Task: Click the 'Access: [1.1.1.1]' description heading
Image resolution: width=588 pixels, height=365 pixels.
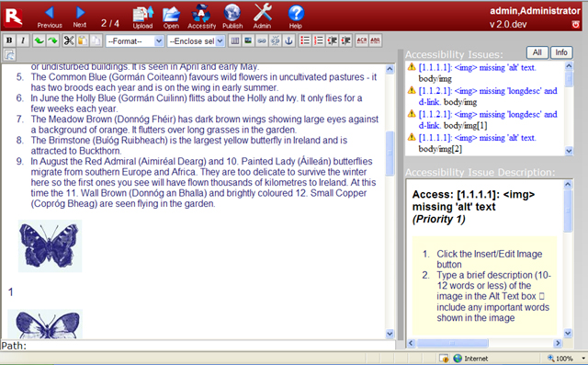Action: (x=473, y=200)
